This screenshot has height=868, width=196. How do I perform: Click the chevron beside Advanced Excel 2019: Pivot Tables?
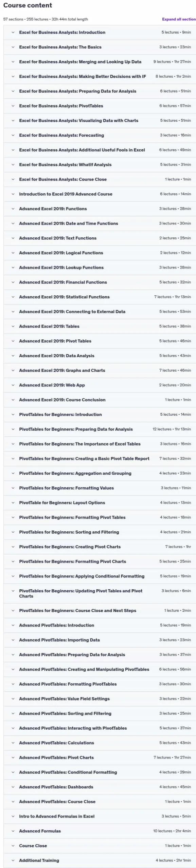pyautogui.click(x=13, y=341)
